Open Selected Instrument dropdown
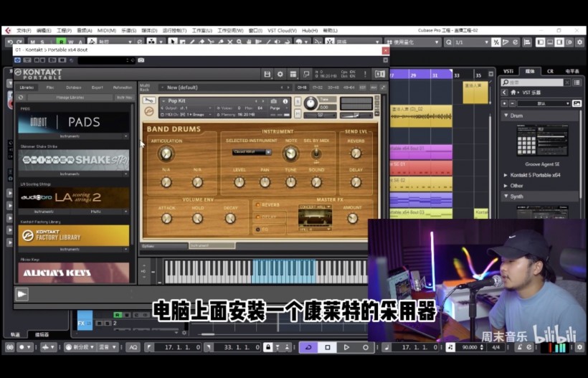Screen dimensions: 588x378 coord(252,152)
